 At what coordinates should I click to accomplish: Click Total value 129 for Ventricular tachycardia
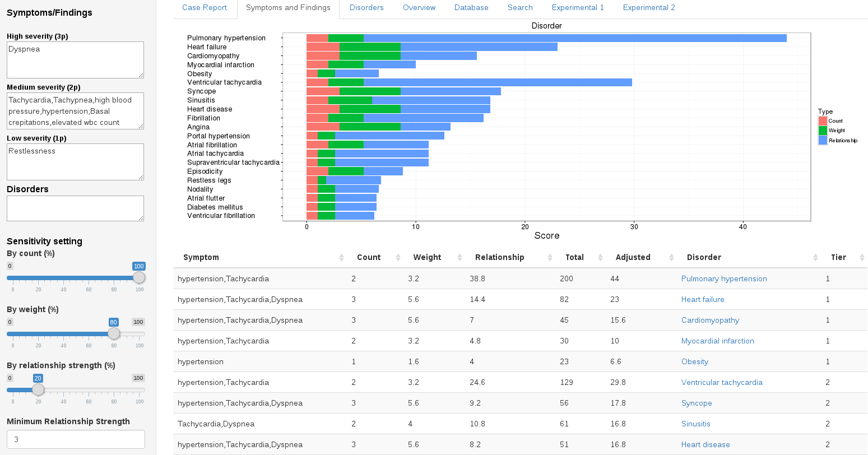[x=567, y=383]
